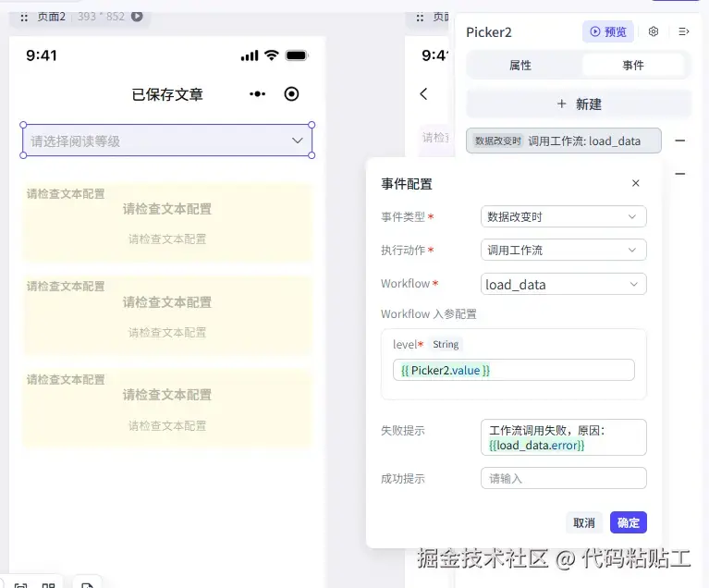Open the 请选择阅读等级 picker on canvas
The image size is (709, 588).
[x=167, y=141]
